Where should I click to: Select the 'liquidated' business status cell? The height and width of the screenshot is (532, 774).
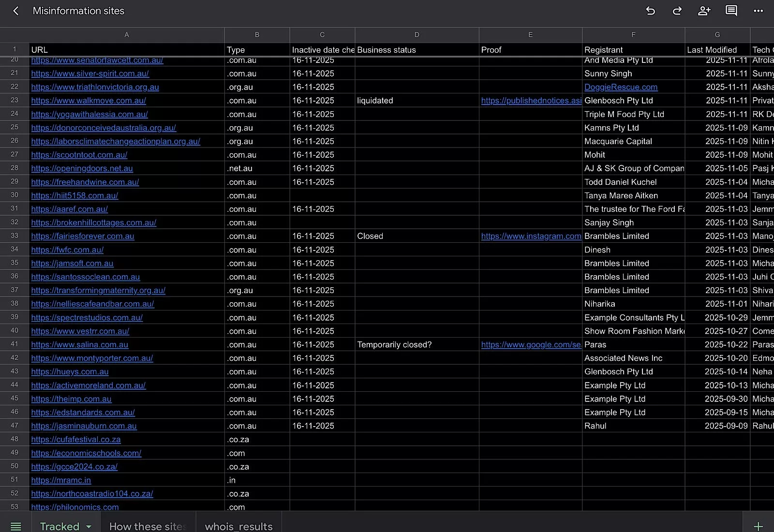(x=375, y=101)
